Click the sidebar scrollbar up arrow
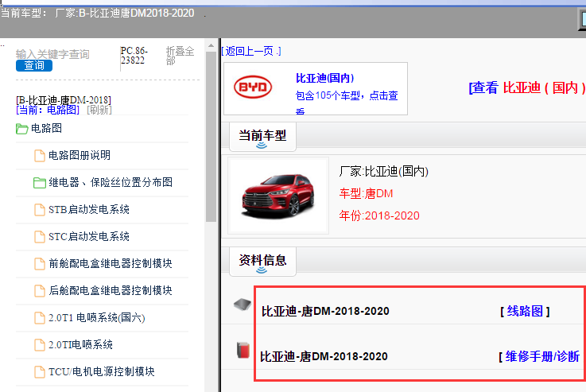This screenshot has width=586, height=392. [211, 45]
